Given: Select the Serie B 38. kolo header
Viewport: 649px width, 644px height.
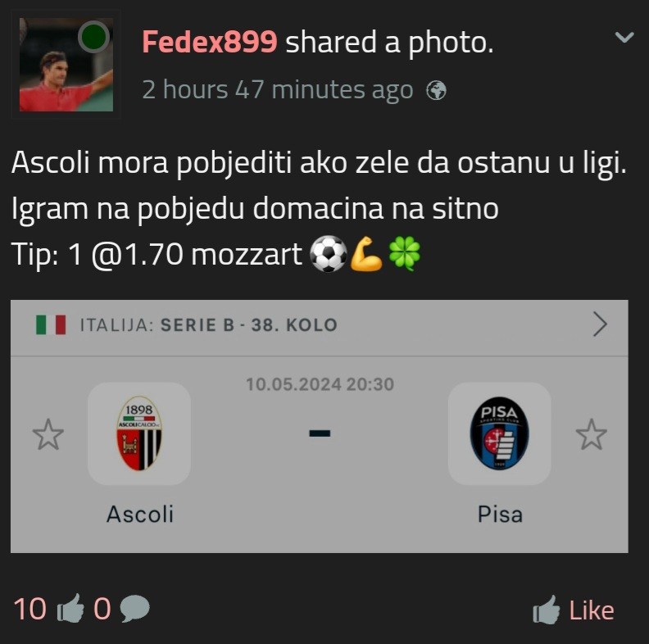Looking at the screenshot, I should (209, 325).
